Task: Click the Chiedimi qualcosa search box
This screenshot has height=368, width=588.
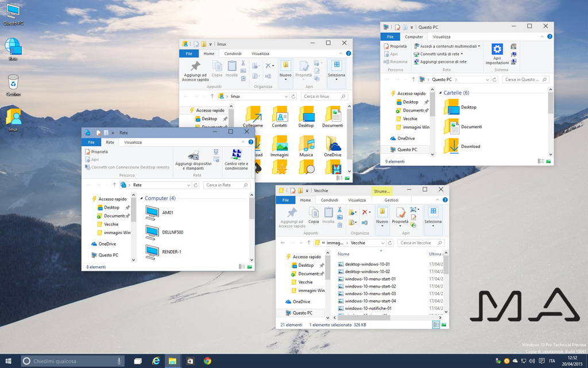Action: pos(72,361)
